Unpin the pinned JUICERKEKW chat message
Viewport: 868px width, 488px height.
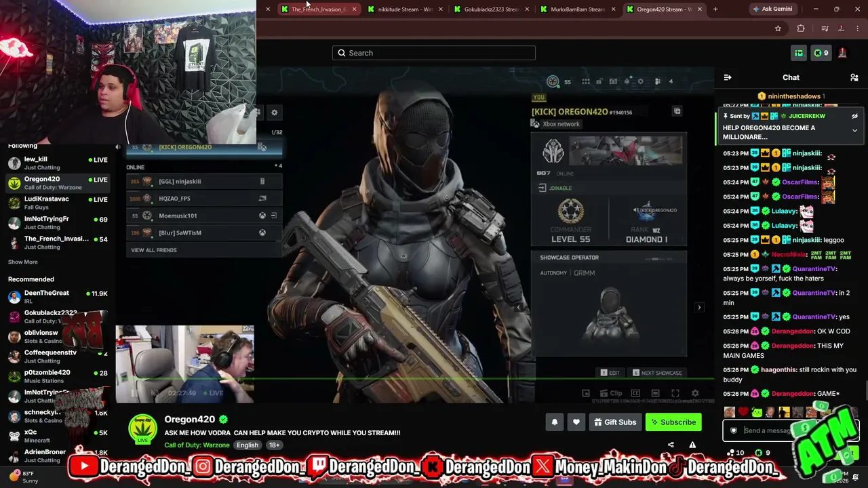[854, 117]
